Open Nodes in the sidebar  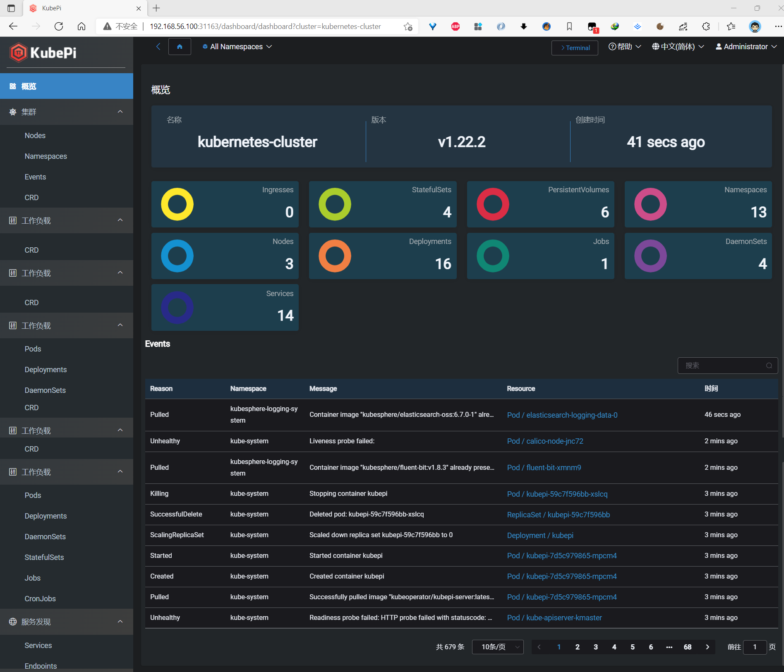(35, 136)
